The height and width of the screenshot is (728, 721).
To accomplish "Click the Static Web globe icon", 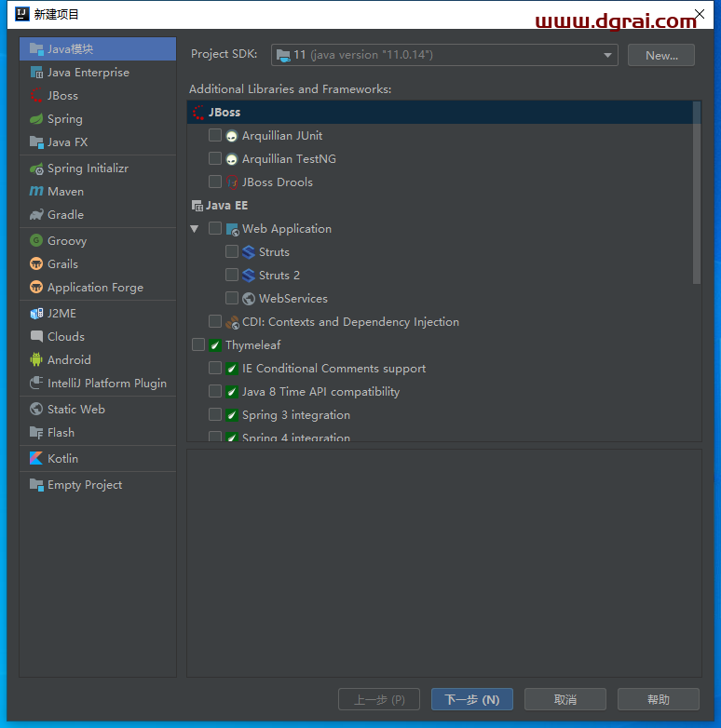I will pos(36,409).
